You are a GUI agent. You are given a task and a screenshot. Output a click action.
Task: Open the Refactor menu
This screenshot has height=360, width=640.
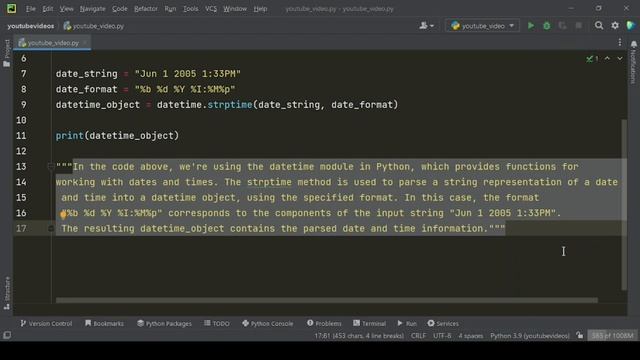[x=146, y=9]
